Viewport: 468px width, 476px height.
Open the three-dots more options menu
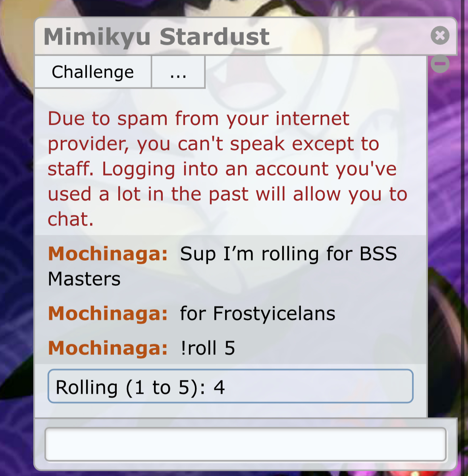(x=178, y=72)
